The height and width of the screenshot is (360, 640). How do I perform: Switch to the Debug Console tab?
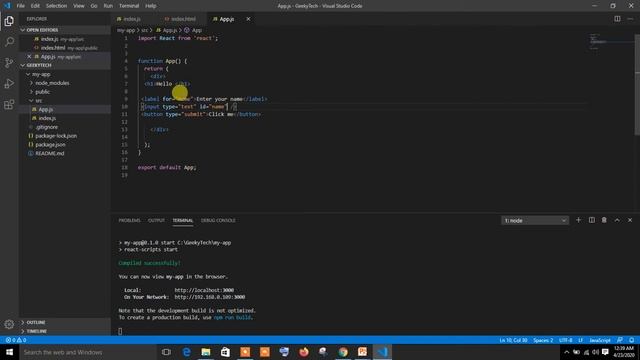click(x=218, y=220)
